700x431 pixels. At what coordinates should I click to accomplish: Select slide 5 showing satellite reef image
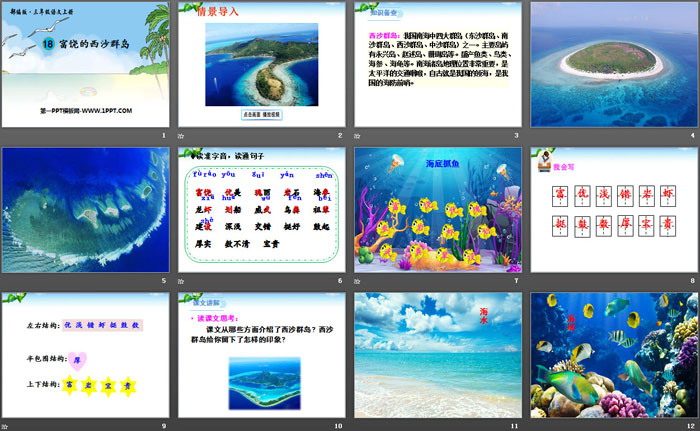[x=86, y=210]
